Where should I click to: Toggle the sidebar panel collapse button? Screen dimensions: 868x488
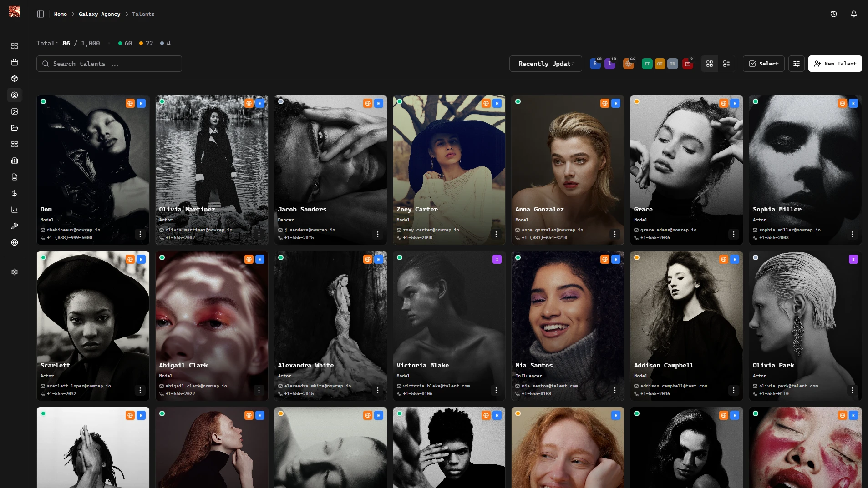click(x=41, y=14)
